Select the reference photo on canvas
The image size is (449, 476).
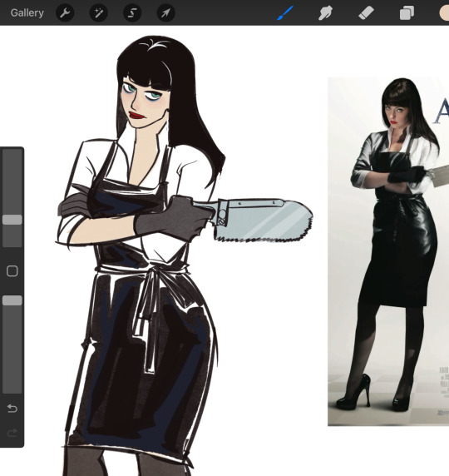tap(388, 251)
